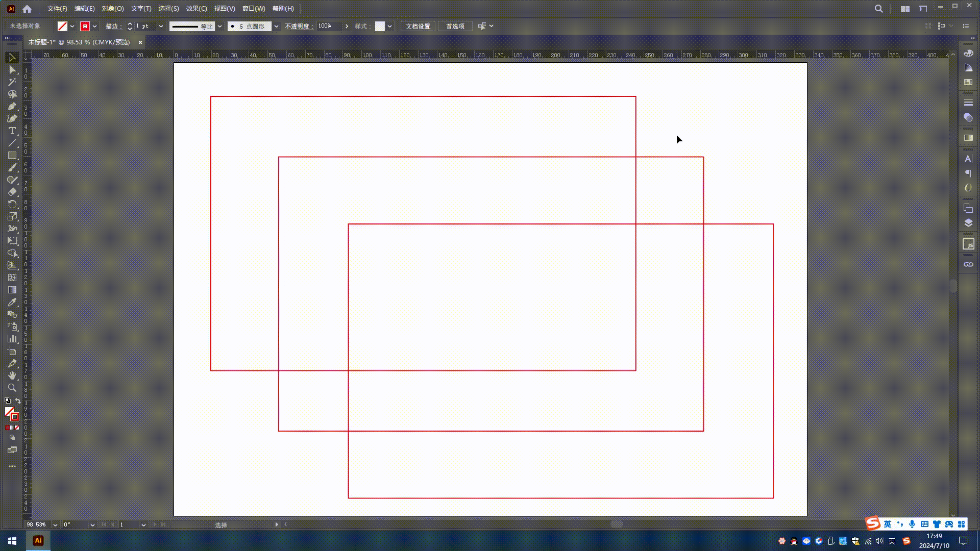Open the 文件(F) menu
The height and width of the screenshot is (551, 980).
(x=57, y=9)
